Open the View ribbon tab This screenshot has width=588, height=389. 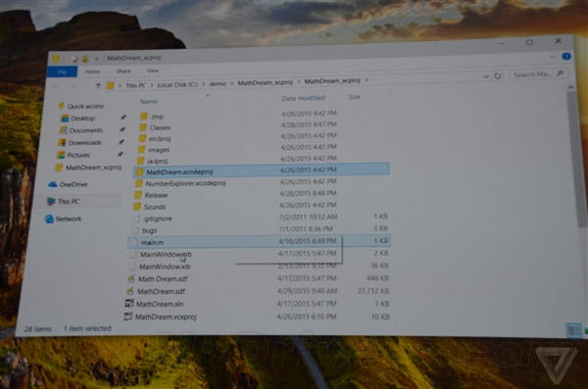point(152,71)
